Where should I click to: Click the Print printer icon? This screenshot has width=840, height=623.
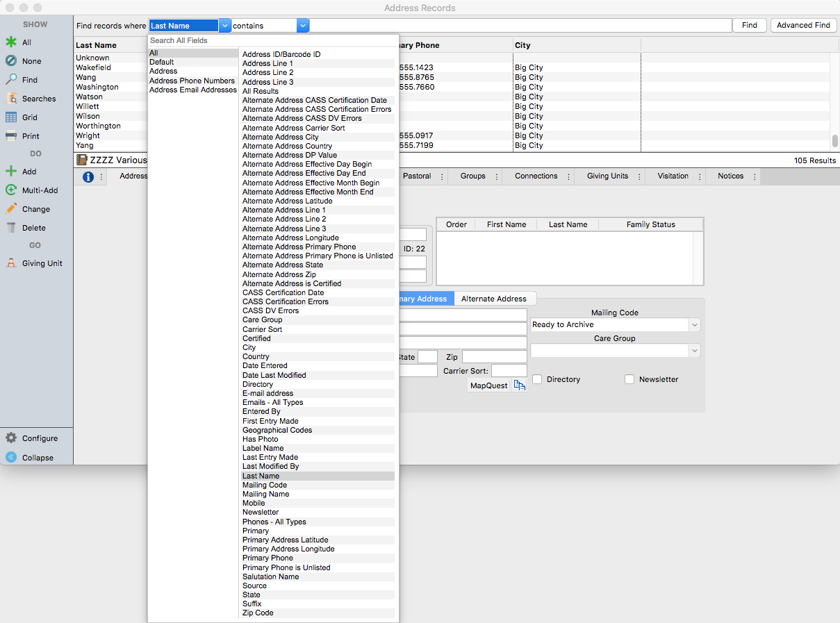pos(11,136)
